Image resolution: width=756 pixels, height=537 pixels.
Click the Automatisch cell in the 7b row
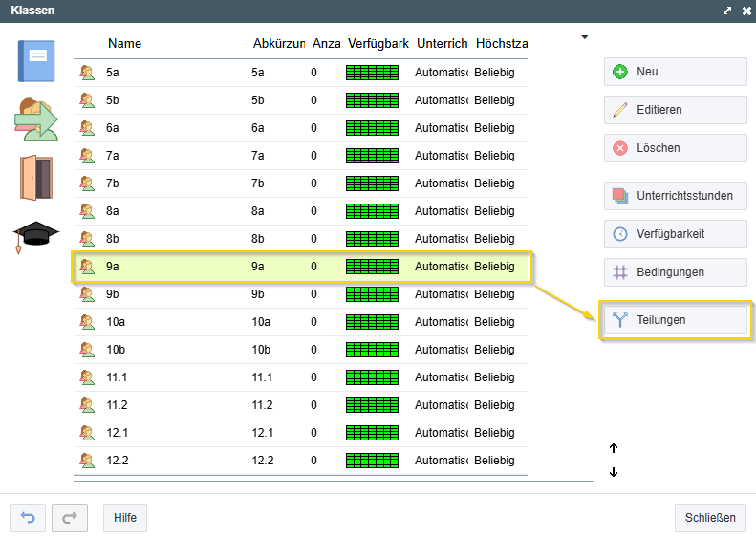442,183
